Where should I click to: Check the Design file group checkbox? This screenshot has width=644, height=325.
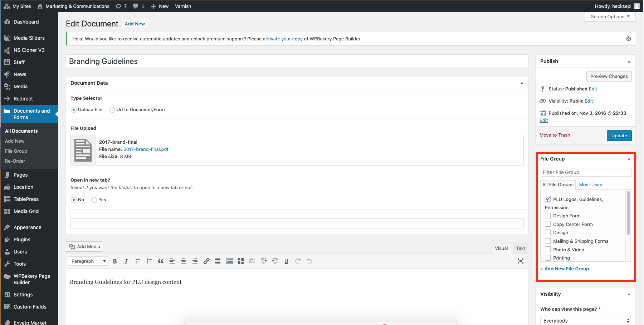pos(548,232)
